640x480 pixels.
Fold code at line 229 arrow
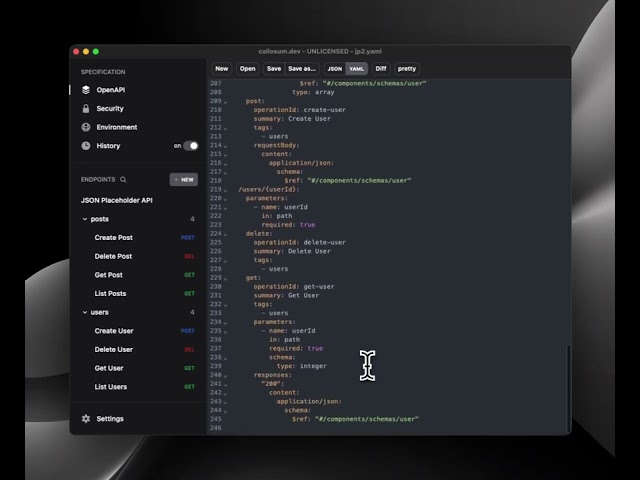(x=225, y=278)
